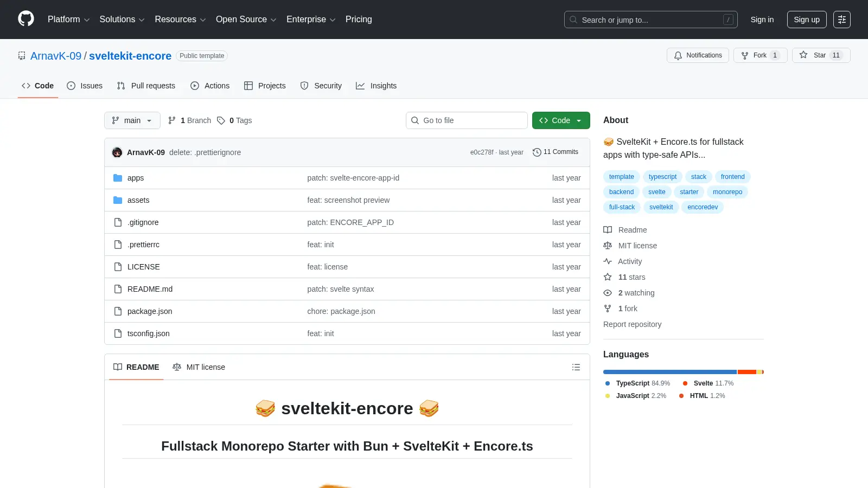Click the tag icon beside 0 Tags
The height and width of the screenshot is (488, 868).
[221, 120]
